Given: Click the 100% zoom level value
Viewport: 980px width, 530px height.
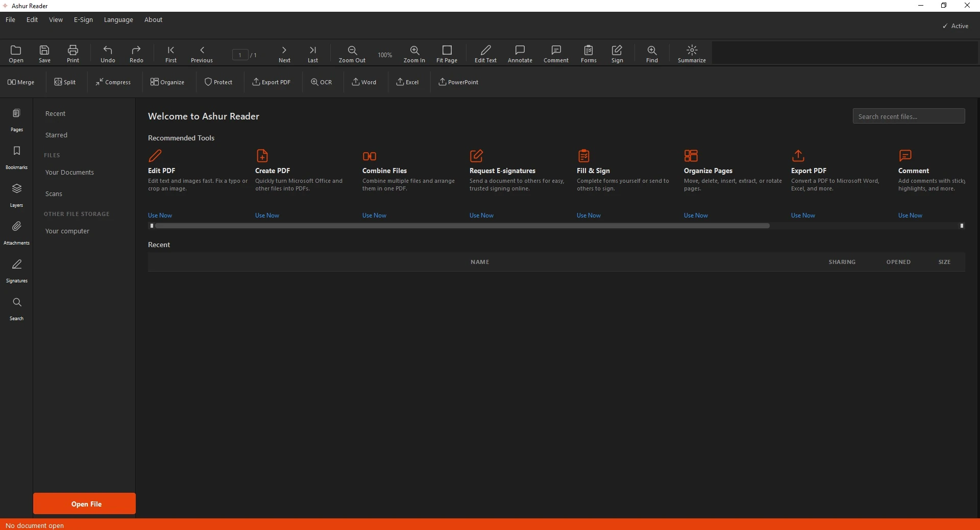Looking at the screenshot, I should pos(385,55).
